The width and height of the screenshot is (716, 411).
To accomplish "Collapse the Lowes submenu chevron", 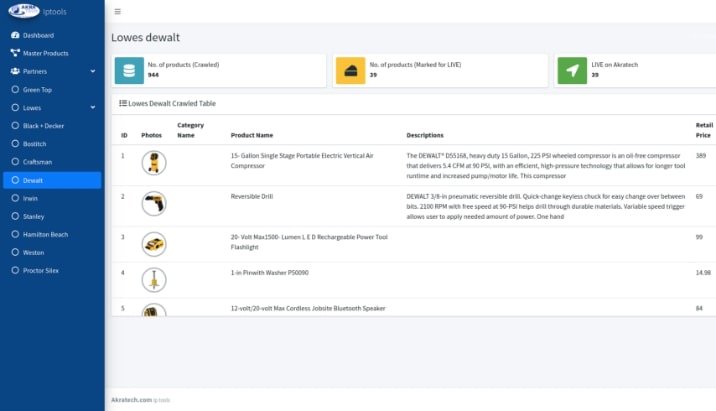I will 93,107.
